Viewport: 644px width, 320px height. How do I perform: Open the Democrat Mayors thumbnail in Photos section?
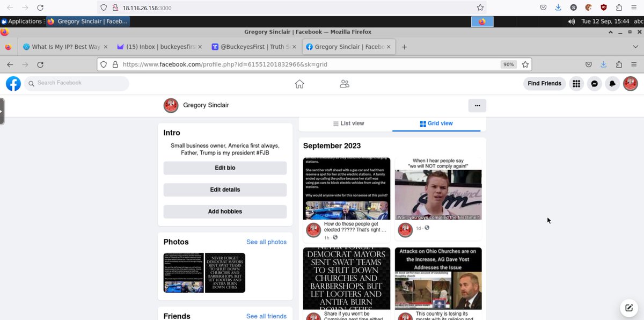225,273
